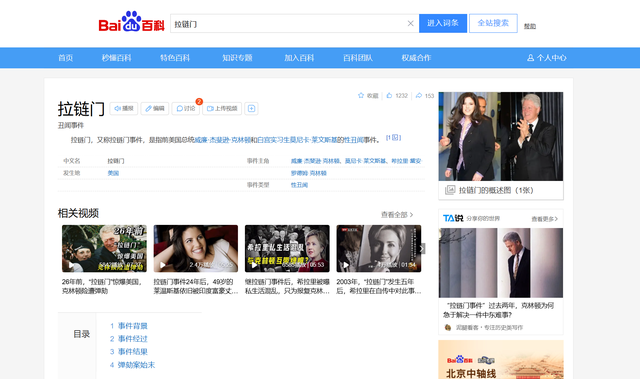Viewport: 640px width, 379px height.
Task: Open the 帮助 link
Action: coord(530,26)
